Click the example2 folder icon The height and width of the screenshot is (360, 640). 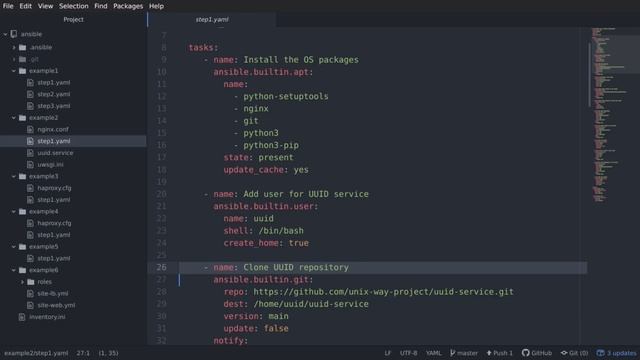tap(22, 118)
